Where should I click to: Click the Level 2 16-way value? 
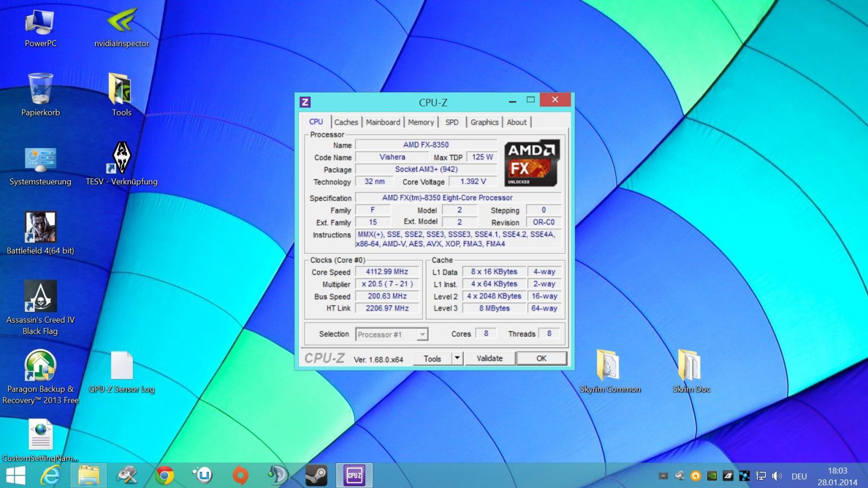pyautogui.click(x=544, y=296)
